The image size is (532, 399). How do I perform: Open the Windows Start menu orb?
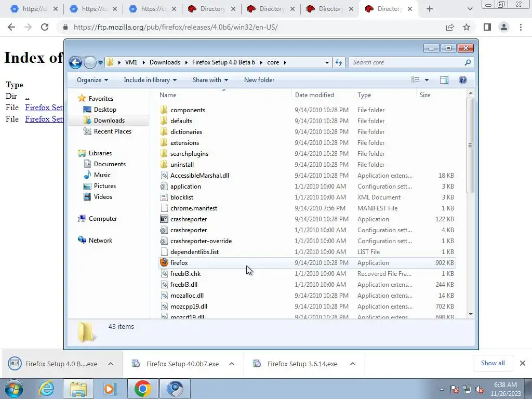coord(14,389)
